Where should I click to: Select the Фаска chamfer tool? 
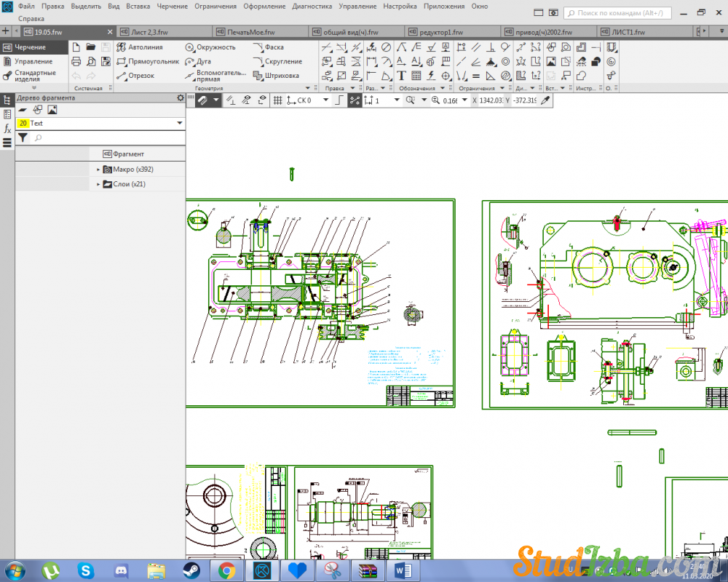click(268, 47)
